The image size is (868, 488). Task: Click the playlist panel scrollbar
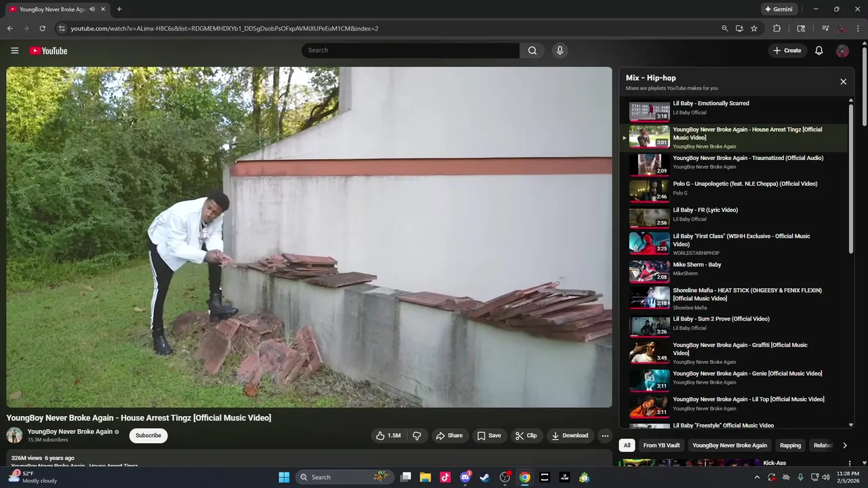[x=851, y=180]
